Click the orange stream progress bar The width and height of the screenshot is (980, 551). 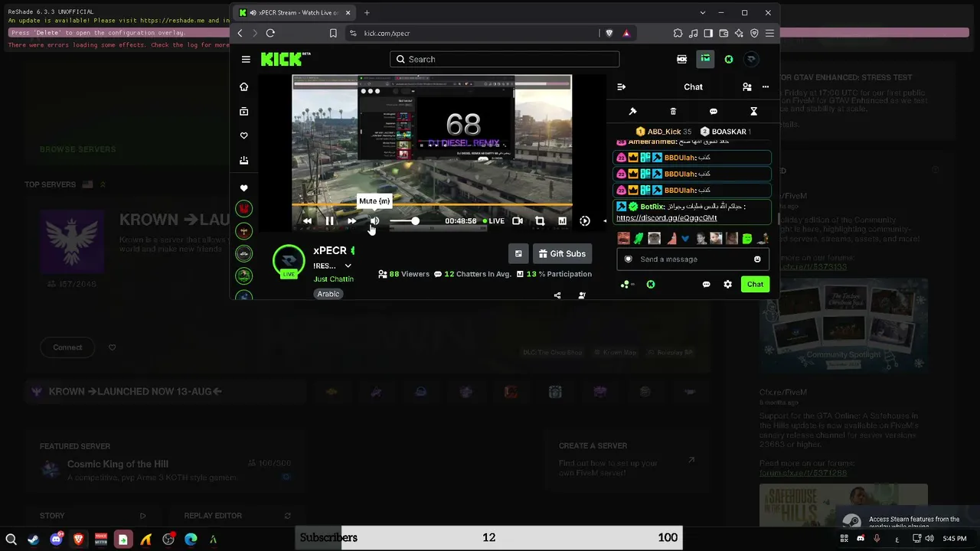pos(432,204)
